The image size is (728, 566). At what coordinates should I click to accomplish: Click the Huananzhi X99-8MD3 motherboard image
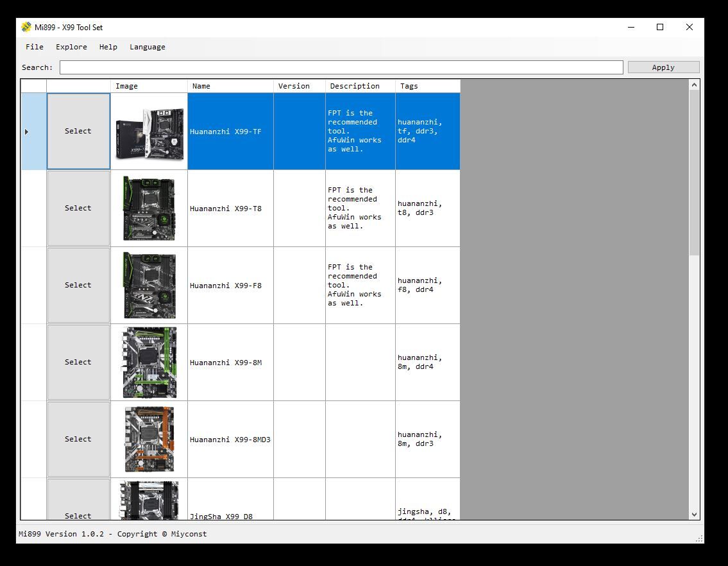149,439
